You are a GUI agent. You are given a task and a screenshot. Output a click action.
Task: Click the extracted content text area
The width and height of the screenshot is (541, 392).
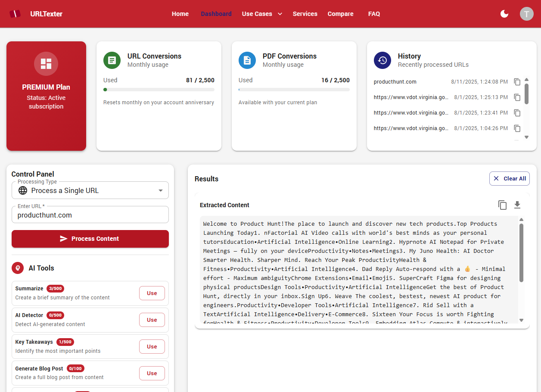pos(358,271)
